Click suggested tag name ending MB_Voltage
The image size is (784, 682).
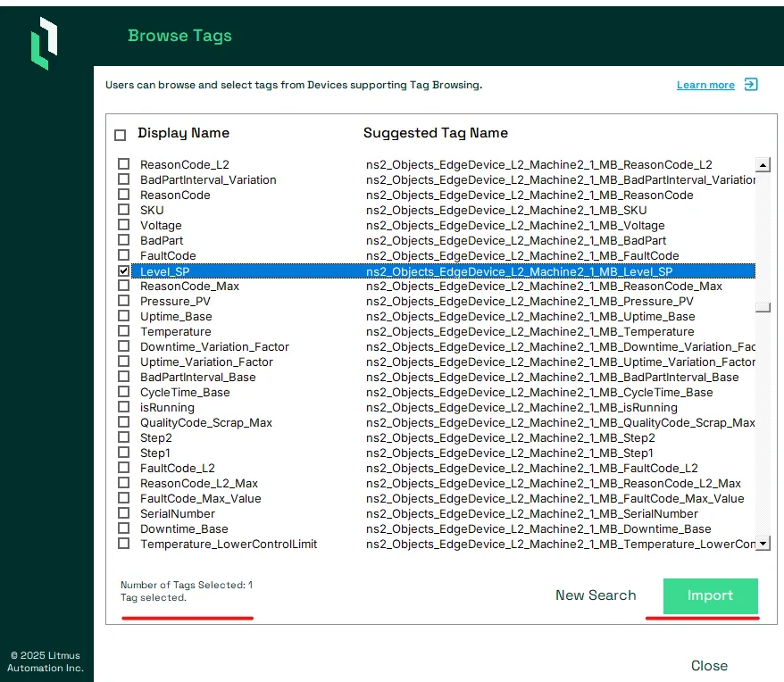click(x=515, y=226)
